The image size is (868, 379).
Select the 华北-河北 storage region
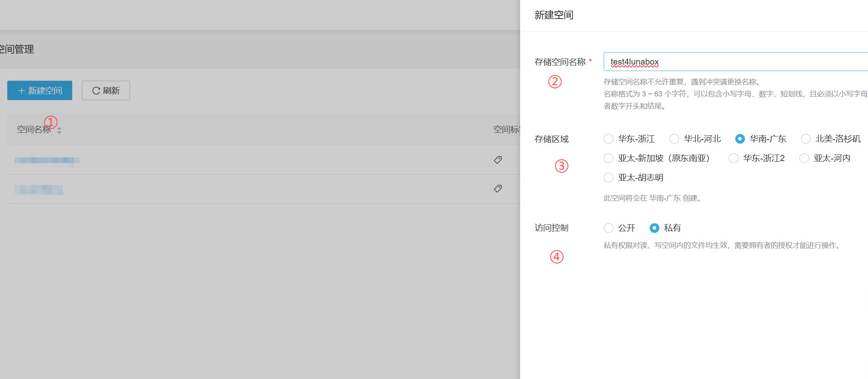[x=674, y=139]
